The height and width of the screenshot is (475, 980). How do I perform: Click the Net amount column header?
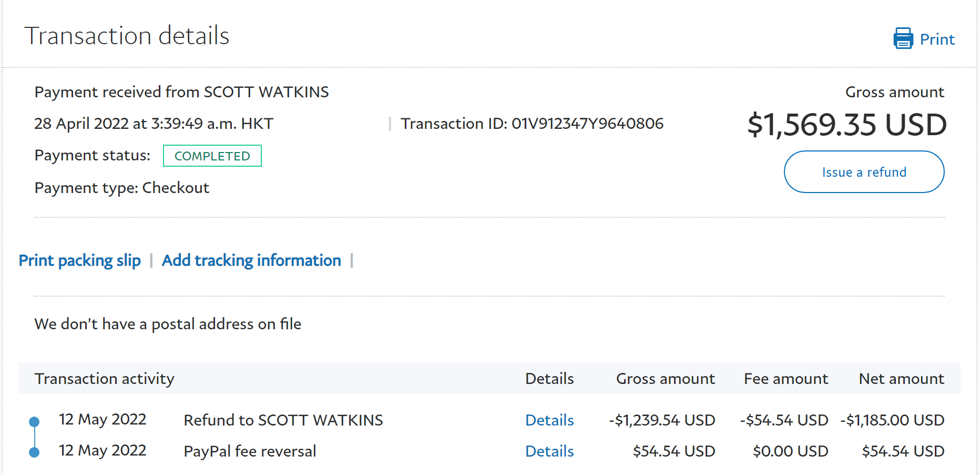pos(901,379)
